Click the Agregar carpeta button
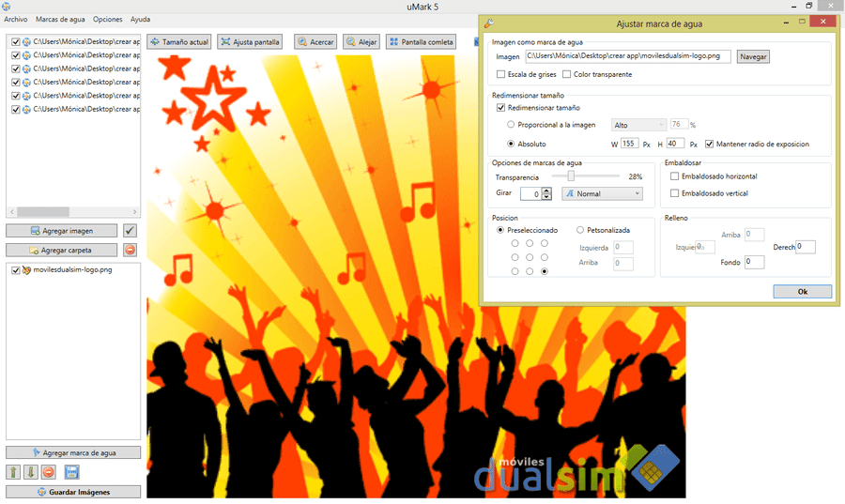The height and width of the screenshot is (504, 845). pos(61,251)
